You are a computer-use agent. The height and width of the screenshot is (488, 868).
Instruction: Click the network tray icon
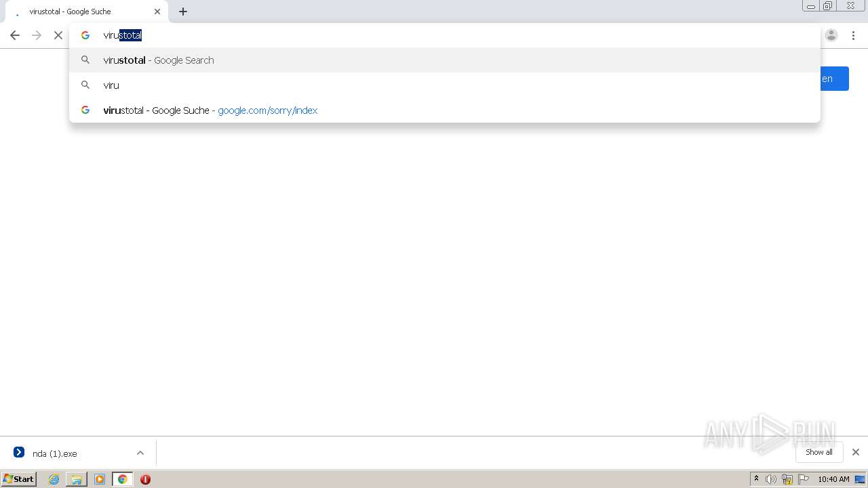[787, 479]
